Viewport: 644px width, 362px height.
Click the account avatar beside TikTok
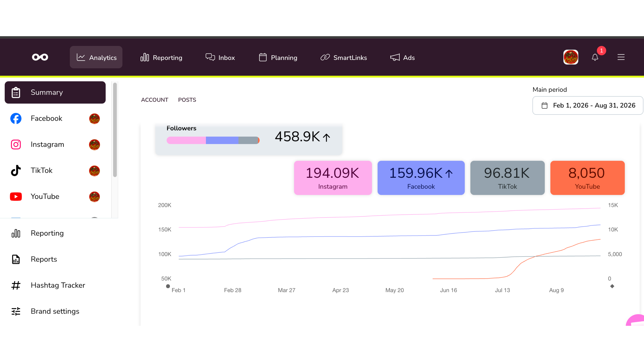(95, 171)
